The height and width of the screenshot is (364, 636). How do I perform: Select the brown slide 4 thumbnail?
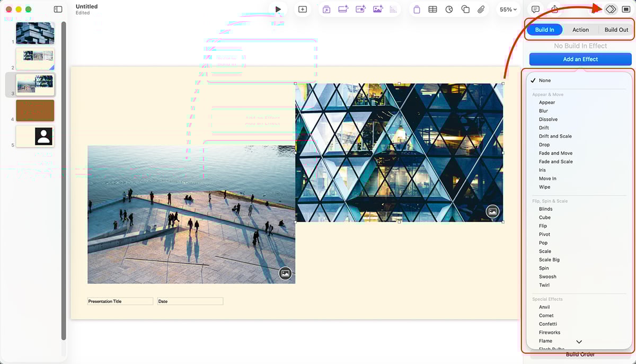[35, 111]
